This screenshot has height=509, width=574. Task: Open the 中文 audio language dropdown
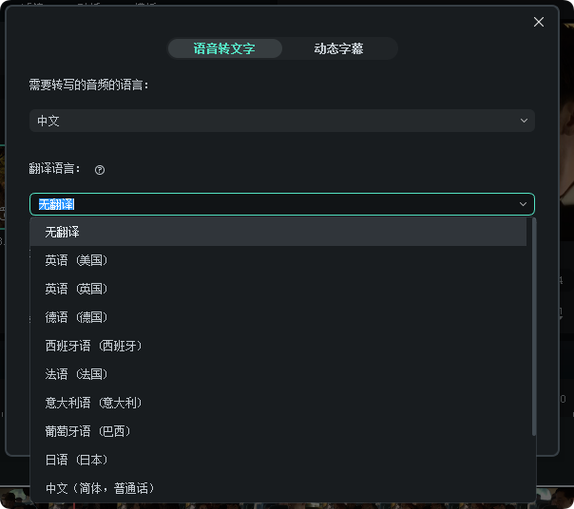pos(282,120)
